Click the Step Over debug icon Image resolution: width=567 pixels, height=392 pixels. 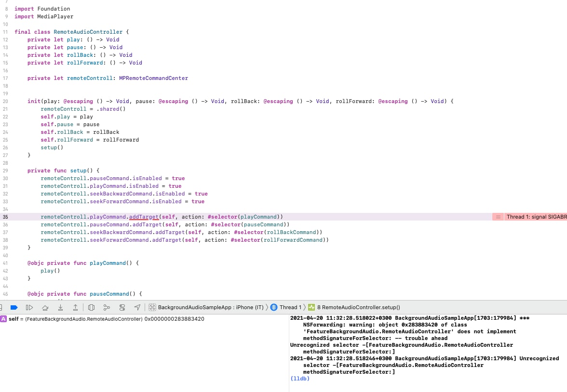[x=45, y=307]
